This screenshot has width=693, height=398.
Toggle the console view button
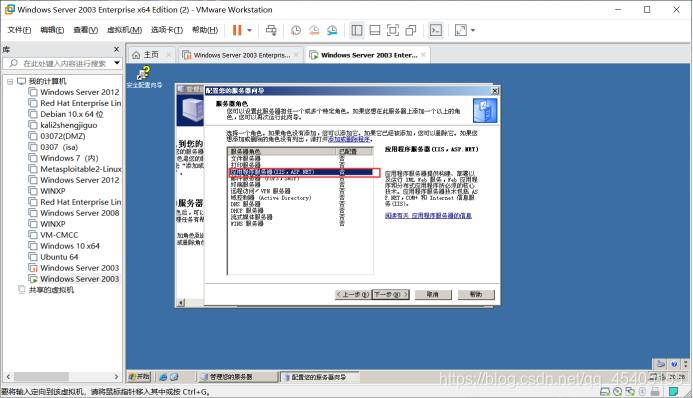coord(436,30)
